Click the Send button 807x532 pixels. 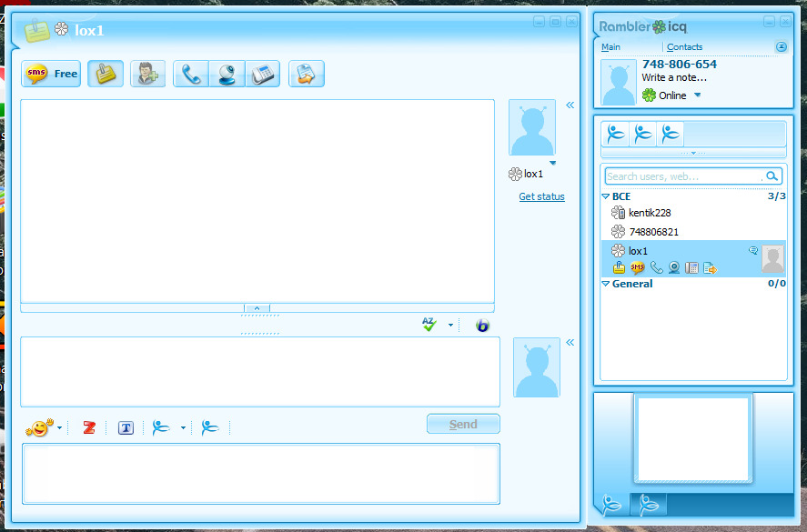pos(463,424)
